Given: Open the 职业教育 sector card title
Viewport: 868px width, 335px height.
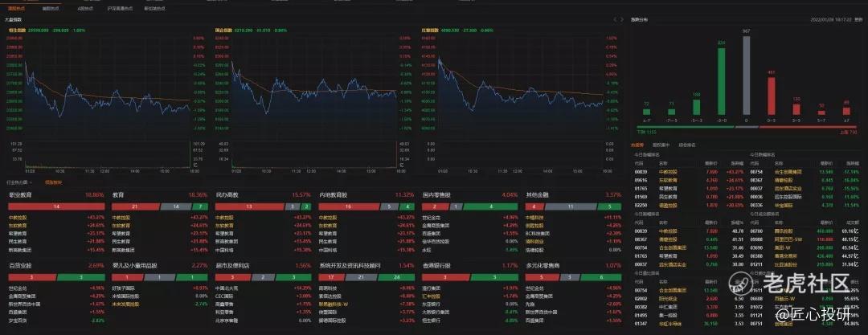Looking at the screenshot, I should point(20,195).
